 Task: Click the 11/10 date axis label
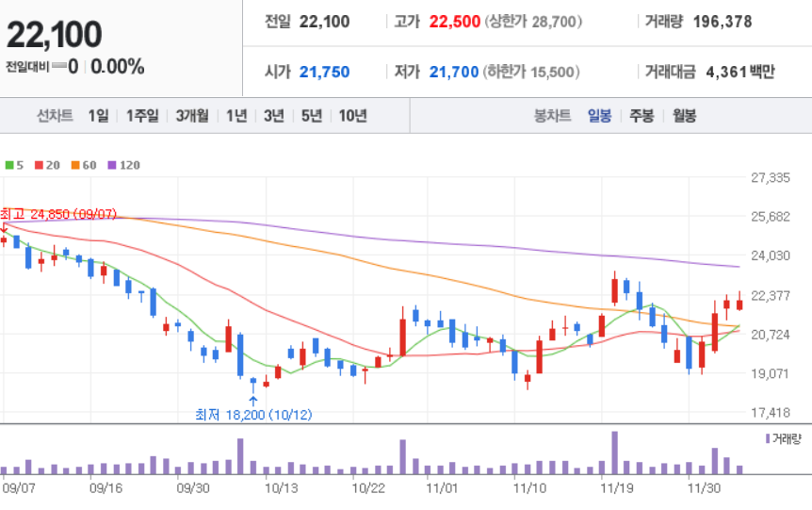[529, 488]
